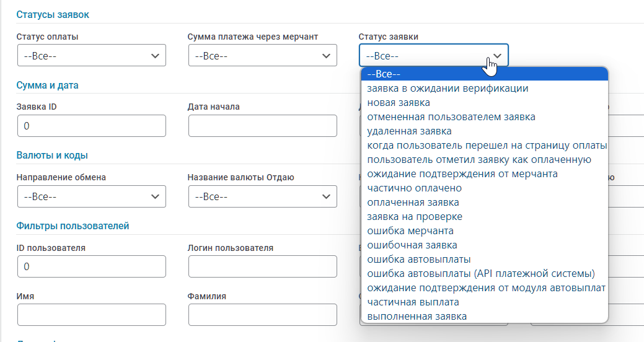Viewport: 644px width, 342px height.
Task: Open the "Статус оплаты" dropdown
Action: pyautogui.click(x=92, y=55)
